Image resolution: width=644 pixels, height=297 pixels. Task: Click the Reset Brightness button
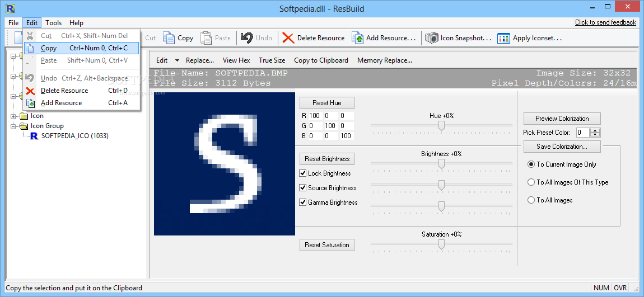pos(327,159)
